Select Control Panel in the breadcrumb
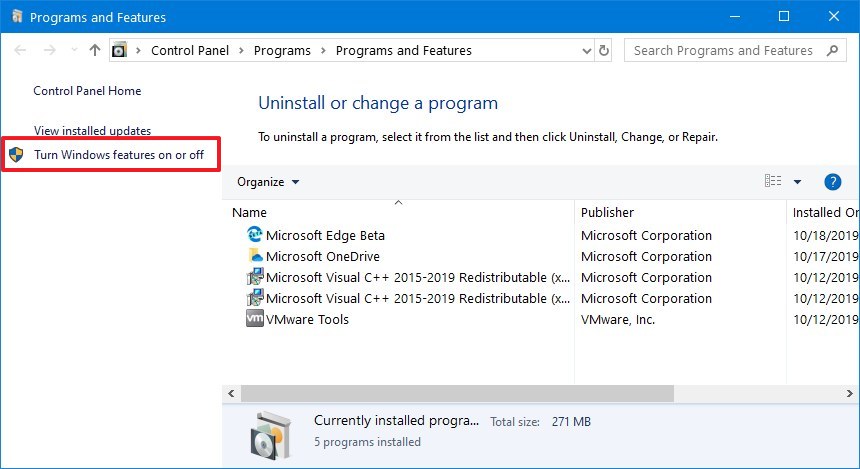 190,50
